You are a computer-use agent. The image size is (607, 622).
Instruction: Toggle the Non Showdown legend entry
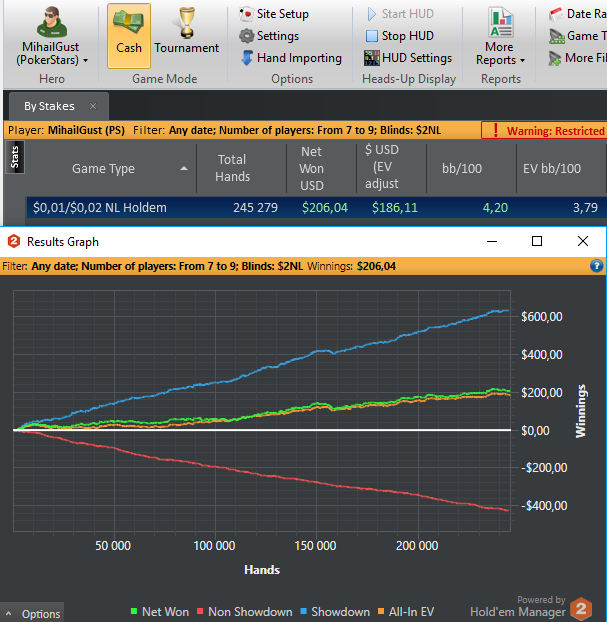[x=245, y=612]
